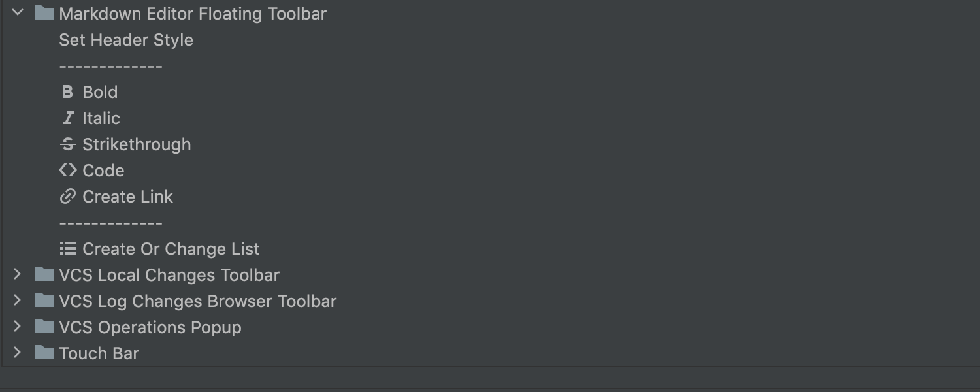
Task: Select the separator above Create Or Change List
Action: tap(110, 223)
